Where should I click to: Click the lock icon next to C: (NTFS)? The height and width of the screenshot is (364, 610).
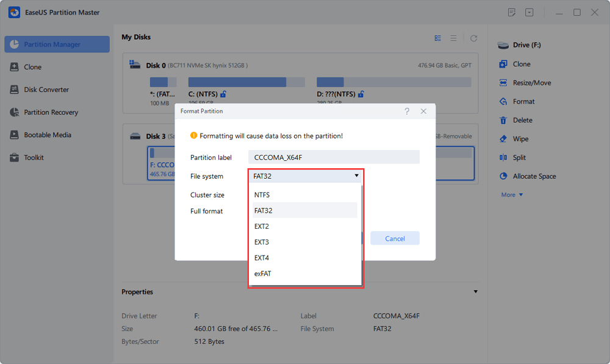(223, 94)
